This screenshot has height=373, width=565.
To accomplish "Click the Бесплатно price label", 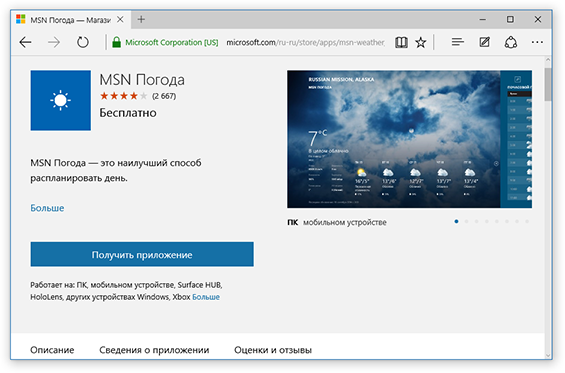I will 128,113.
